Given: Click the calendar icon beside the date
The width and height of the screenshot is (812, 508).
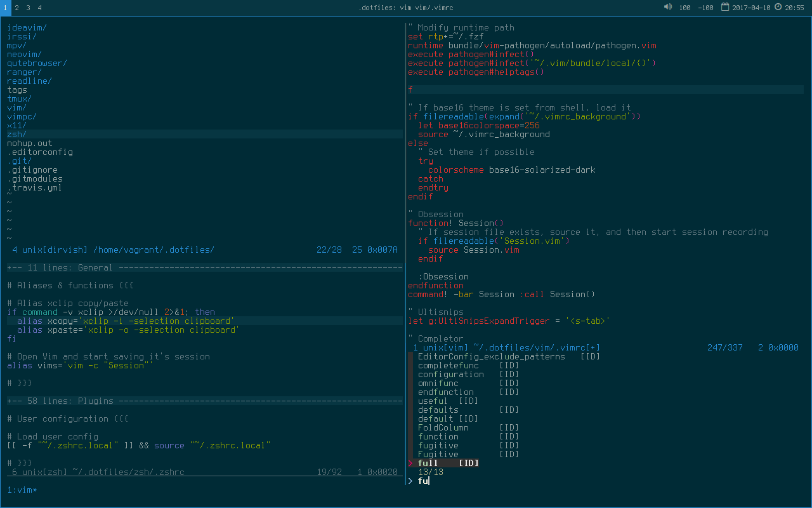Looking at the screenshot, I should pos(726,8).
